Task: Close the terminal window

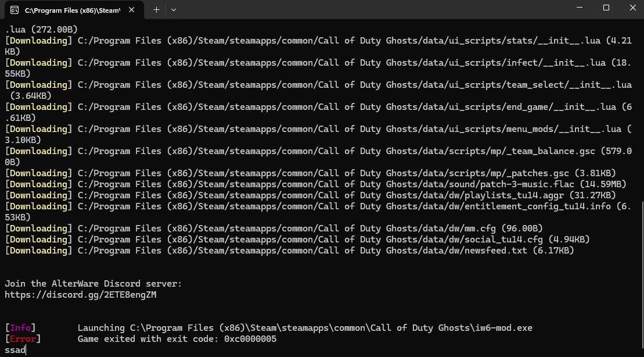Action: (x=632, y=8)
